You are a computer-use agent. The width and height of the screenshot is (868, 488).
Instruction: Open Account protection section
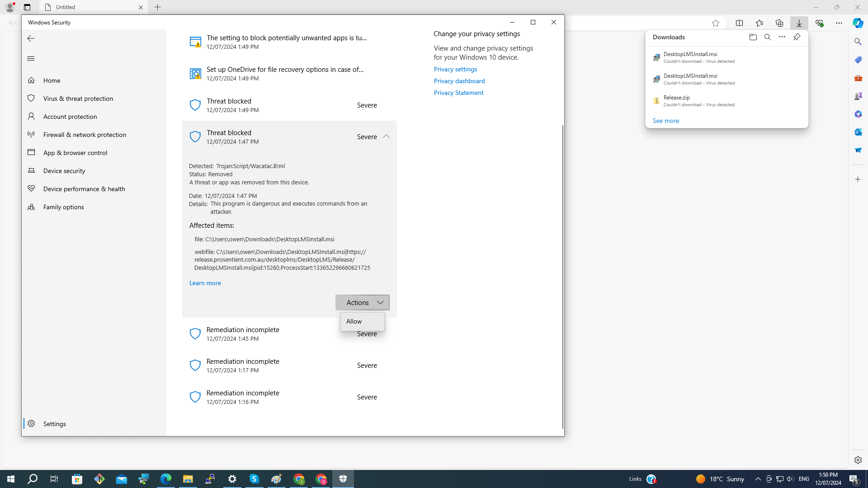point(94,117)
